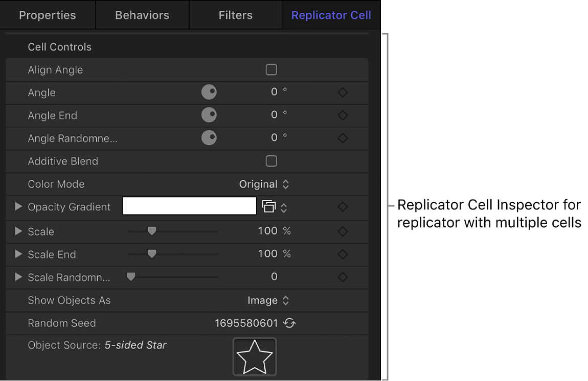
Task: Enable the Align Angle checkbox
Action: tap(271, 69)
